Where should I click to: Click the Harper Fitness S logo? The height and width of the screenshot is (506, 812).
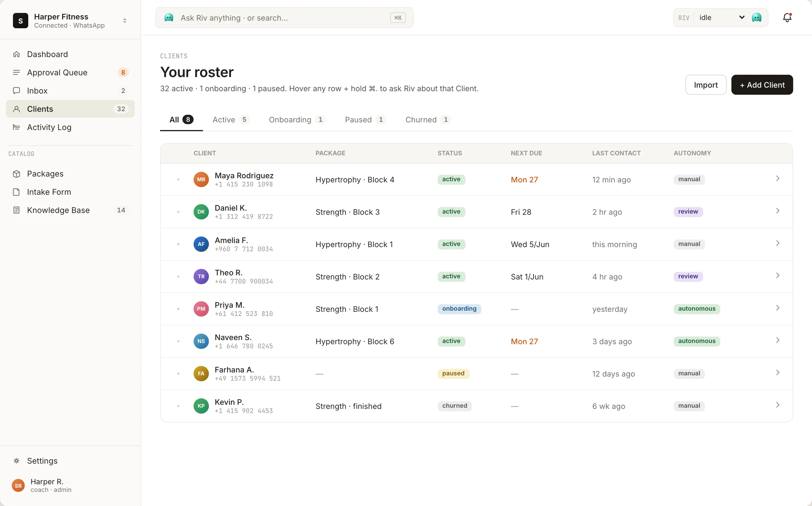click(x=20, y=21)
